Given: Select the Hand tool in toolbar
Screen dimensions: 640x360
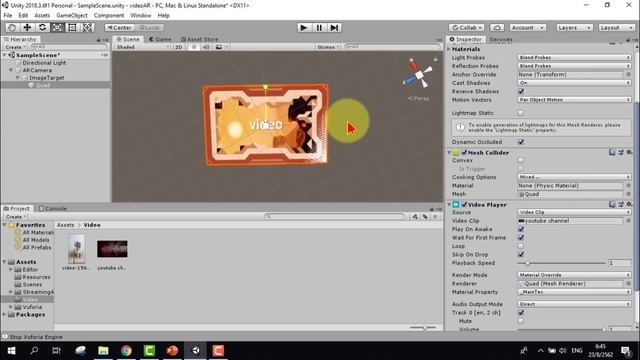Looking at the screenshot, I should point(12,27).
